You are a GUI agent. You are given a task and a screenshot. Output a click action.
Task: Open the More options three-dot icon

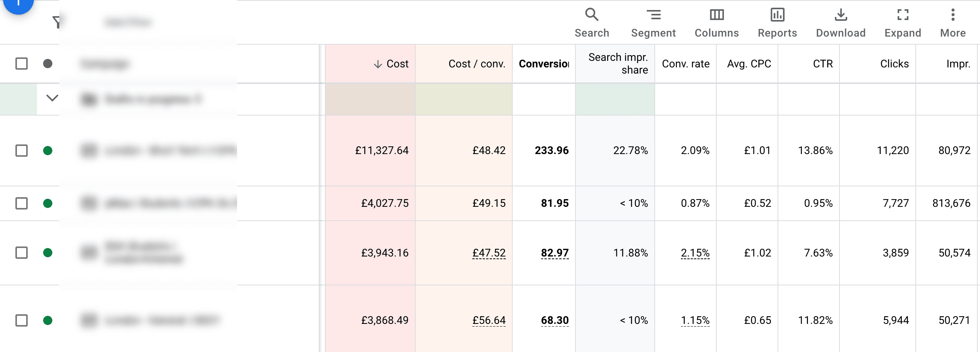click(952, 14)
